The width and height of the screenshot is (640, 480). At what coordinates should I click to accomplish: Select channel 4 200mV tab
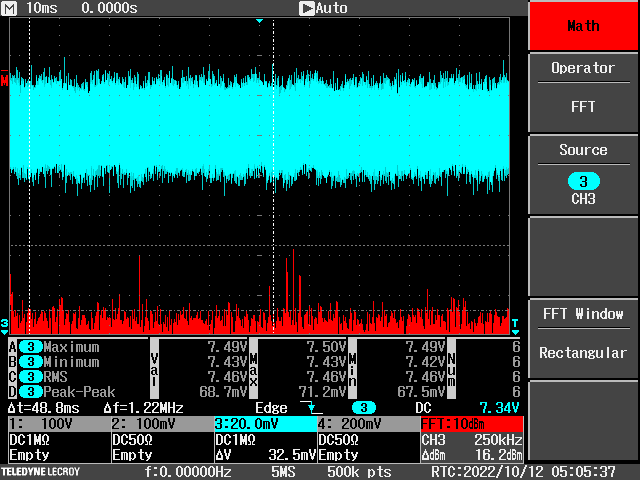366,424
